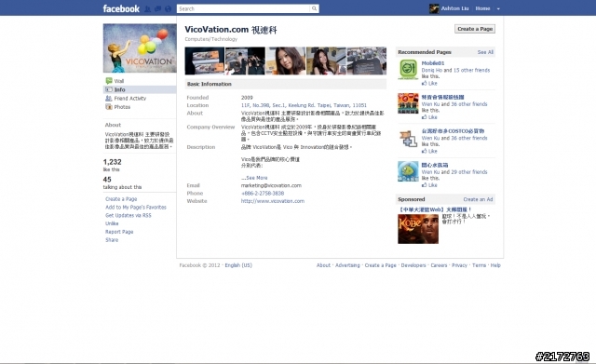Click the VicoVation page cover image
This screenshot has height=364, width=596.
140,48
